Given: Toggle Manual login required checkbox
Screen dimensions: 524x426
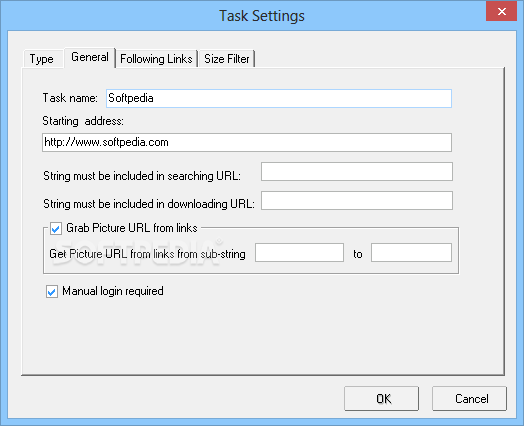Looking at the screenshot, I should coord(52,291).
